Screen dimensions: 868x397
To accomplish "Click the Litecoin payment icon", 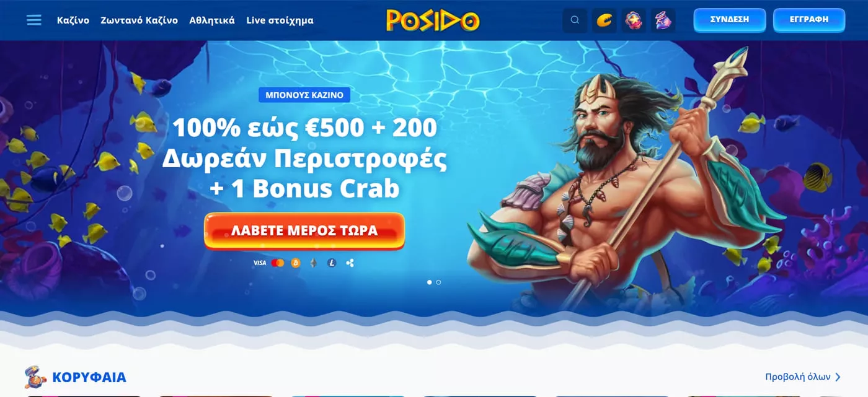I will click(x=332, y=263).
